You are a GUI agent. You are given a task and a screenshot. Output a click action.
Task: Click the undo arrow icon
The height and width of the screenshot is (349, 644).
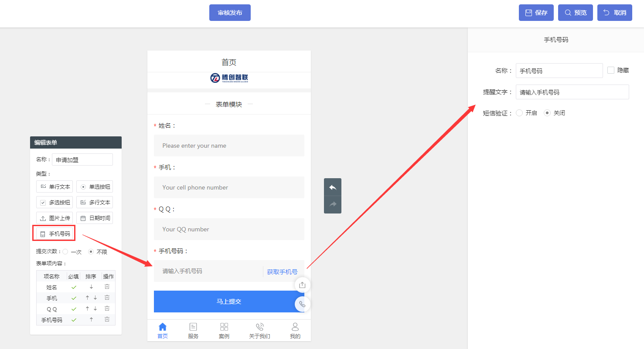pyautogui.click(x=332, y=187)
